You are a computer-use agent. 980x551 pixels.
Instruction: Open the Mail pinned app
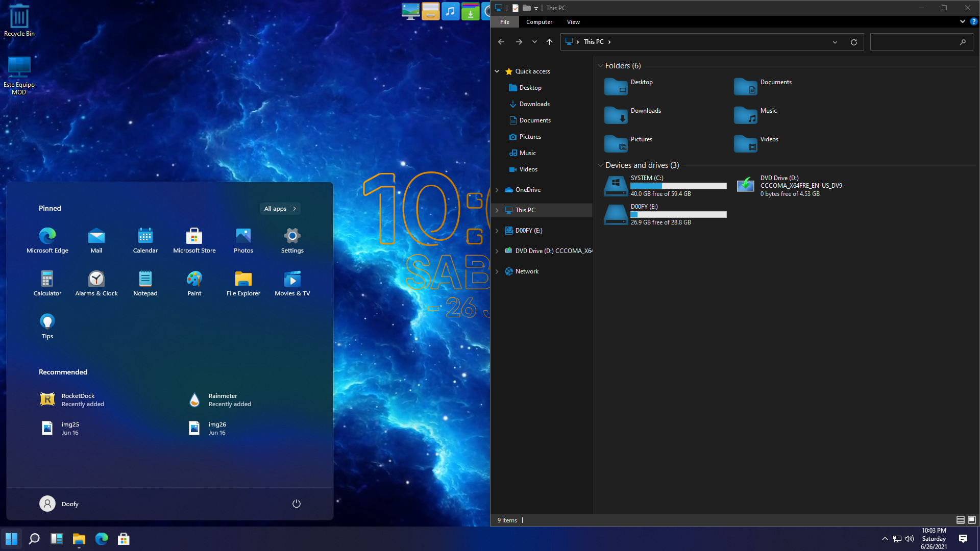click(96, 240)
